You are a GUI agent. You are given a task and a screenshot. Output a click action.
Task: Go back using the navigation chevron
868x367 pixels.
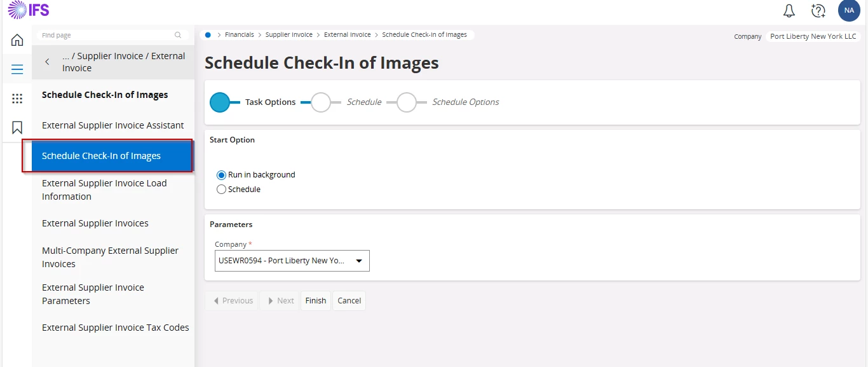click(x=47, y=62)
